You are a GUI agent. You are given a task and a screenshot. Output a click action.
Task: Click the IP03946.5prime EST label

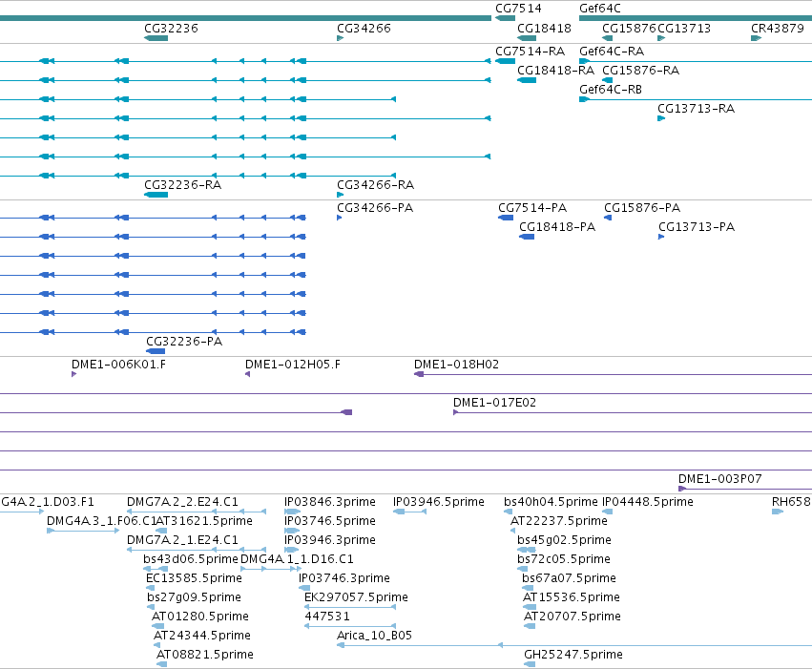click(439, 502)
